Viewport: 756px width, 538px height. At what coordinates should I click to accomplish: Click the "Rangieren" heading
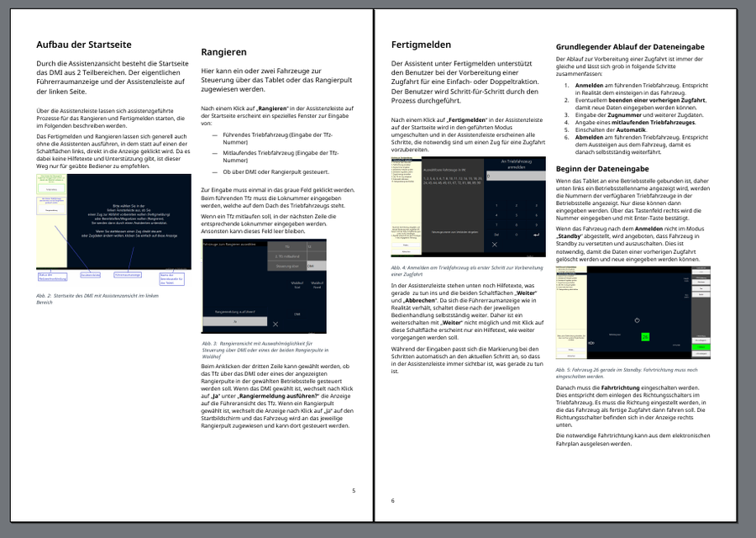(x=223, y=52)
